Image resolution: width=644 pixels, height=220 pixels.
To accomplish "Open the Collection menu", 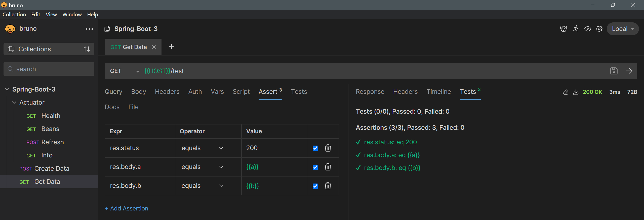I will [x=14, y=15].
